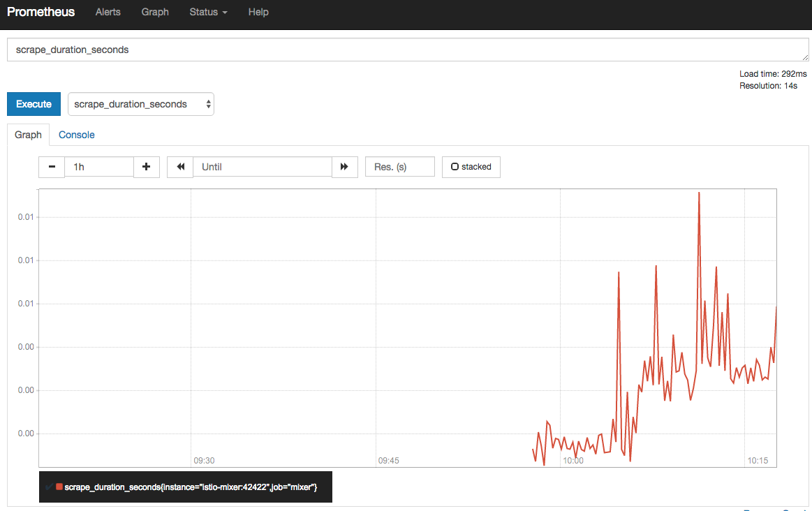Click the plus button to increase time range
Screen dimensions: 812x511
[146, 167]
